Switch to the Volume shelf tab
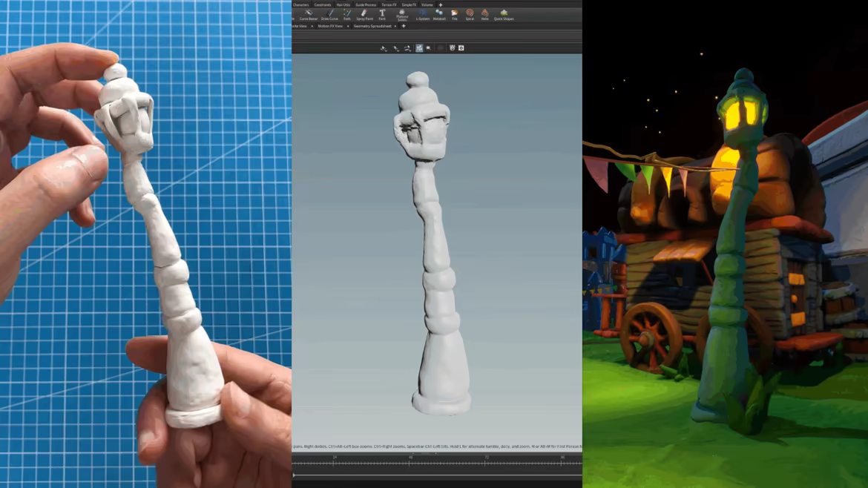Viewport: 868px width, 488px height. (x=427, y=4)
